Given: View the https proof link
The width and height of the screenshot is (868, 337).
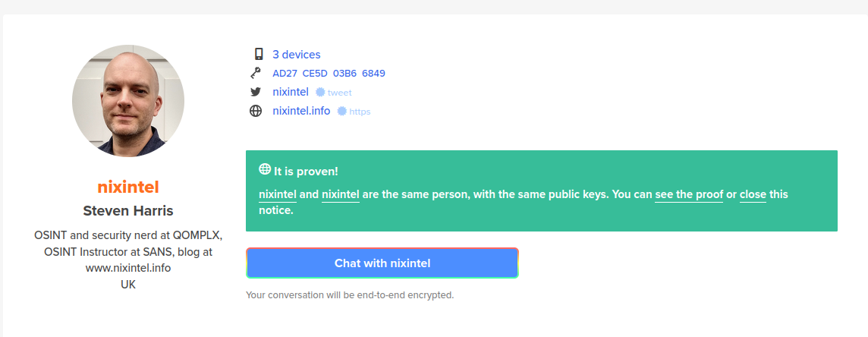Looking at the screenshot, I should [x=360, y=112].
